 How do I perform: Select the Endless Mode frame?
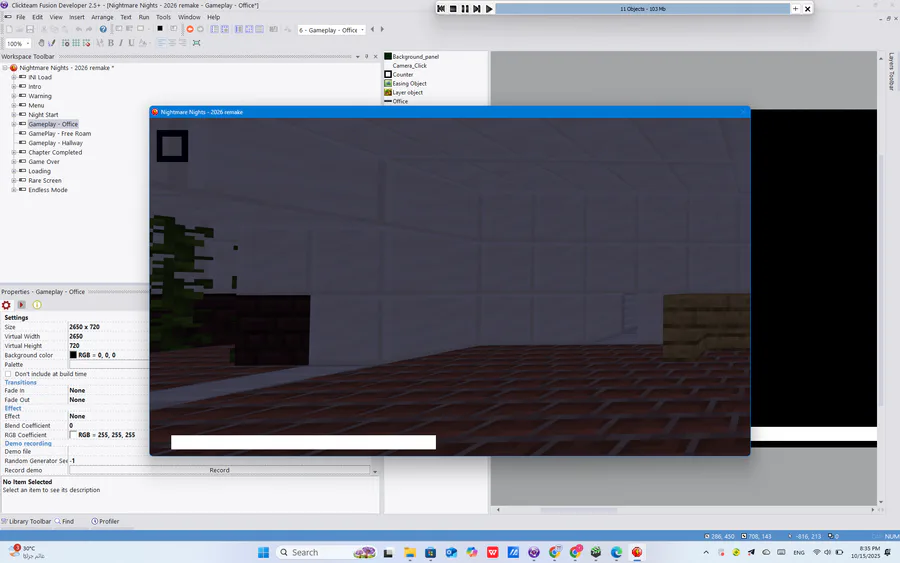point(48,190)
